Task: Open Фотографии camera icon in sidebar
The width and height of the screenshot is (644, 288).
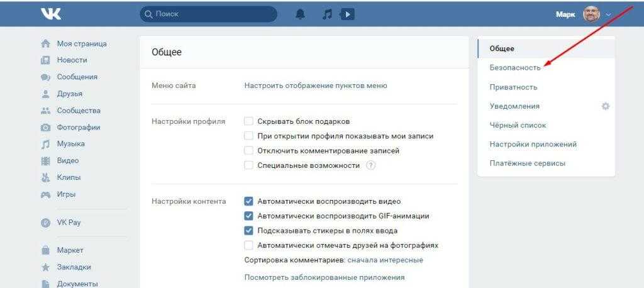Action: coord(45,128)
